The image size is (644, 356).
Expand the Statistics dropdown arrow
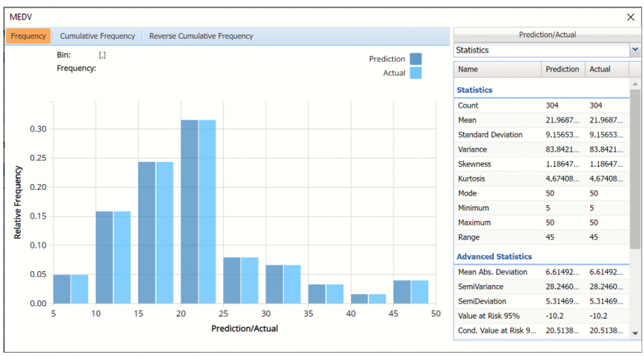tap(635, 50)
